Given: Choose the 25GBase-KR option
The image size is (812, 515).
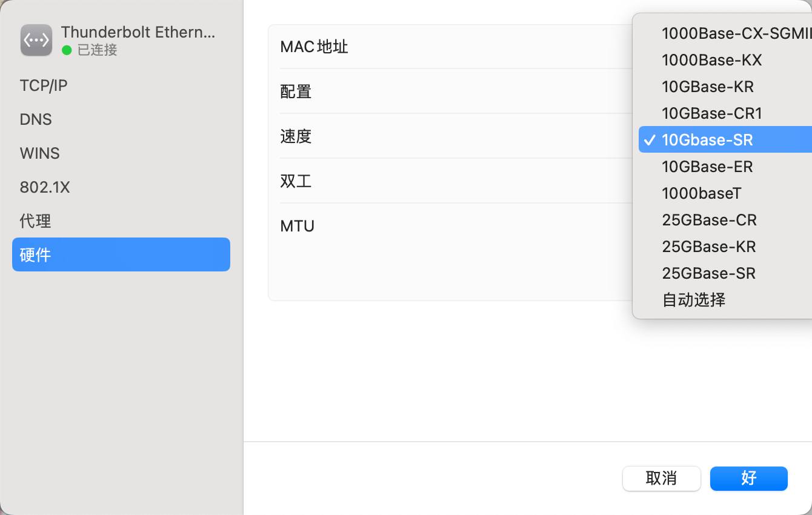Looking at the screenshot, I should tap(709, 247).
